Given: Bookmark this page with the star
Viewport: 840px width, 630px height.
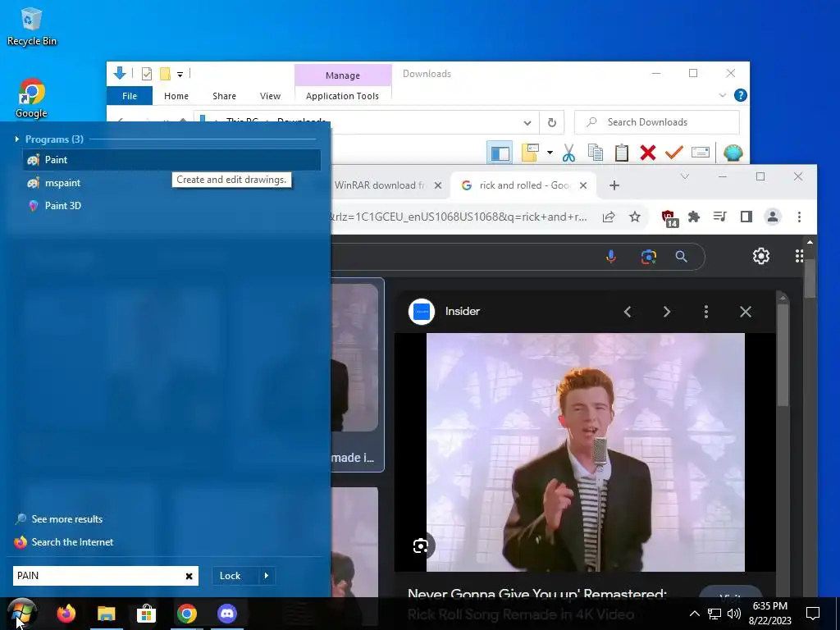Looking at the screenshot, I should 635,217.
